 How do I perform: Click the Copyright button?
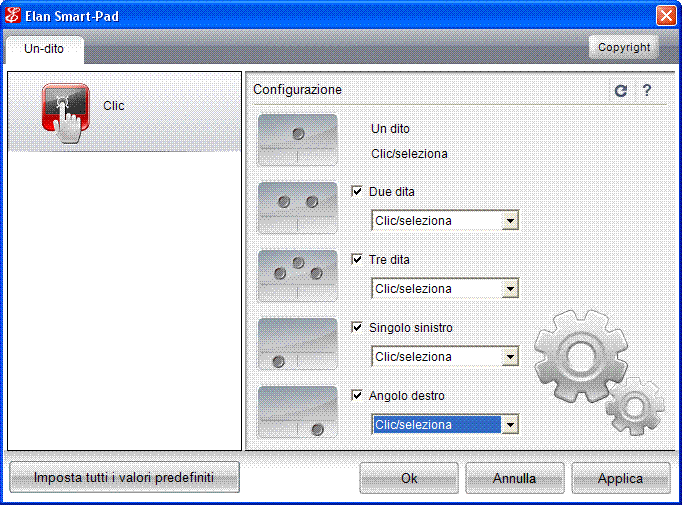(624, 47)
